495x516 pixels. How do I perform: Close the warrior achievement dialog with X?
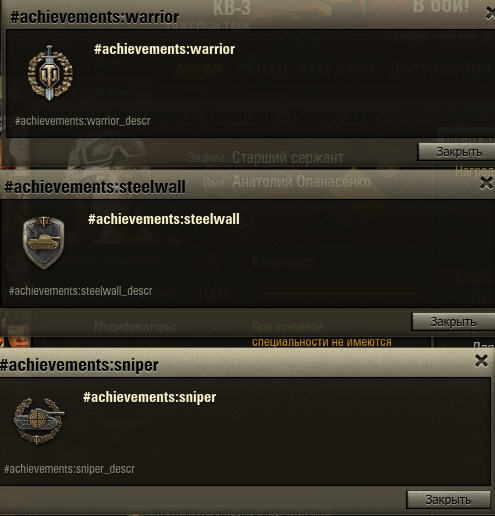(490, 14)
